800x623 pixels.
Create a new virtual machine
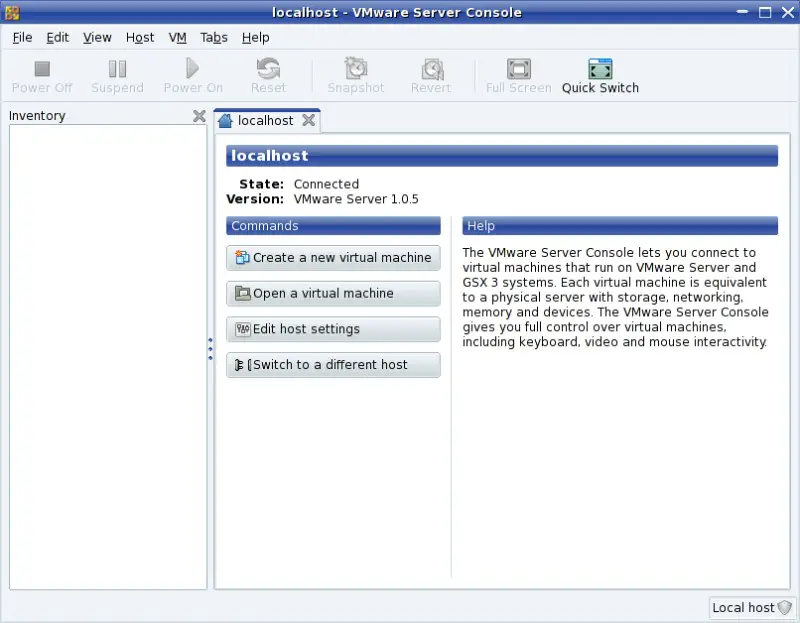click(333, 258)
